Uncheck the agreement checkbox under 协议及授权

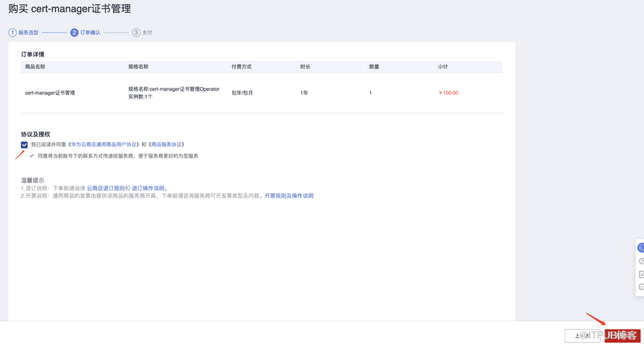(x=25, y=145)
